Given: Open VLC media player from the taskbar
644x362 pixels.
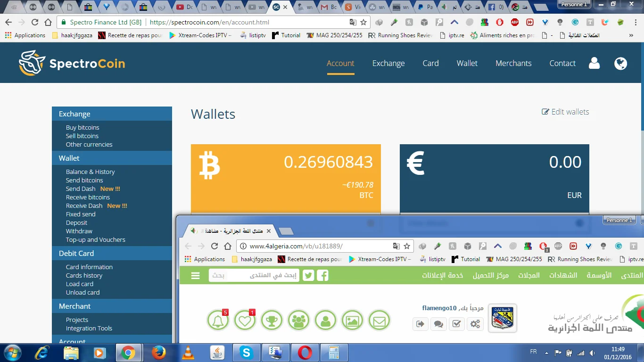Looking at the screenshot, I should pyautogui.click(x=188, y=353).
